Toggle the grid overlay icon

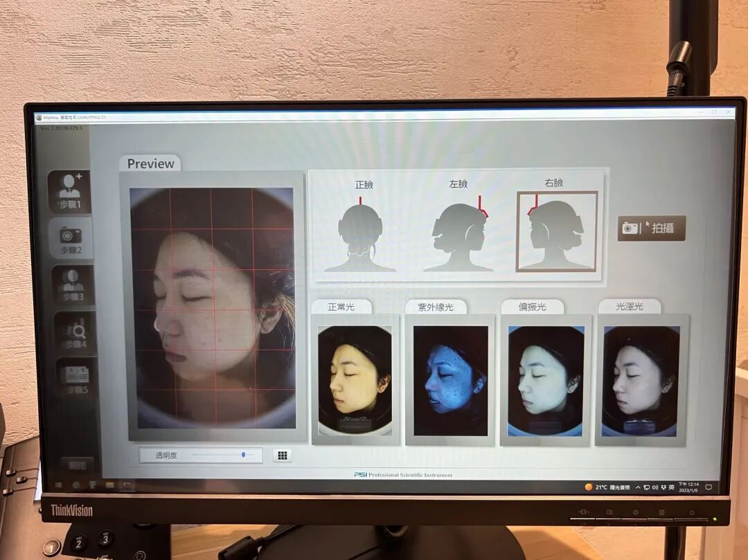tap(283, 455)
